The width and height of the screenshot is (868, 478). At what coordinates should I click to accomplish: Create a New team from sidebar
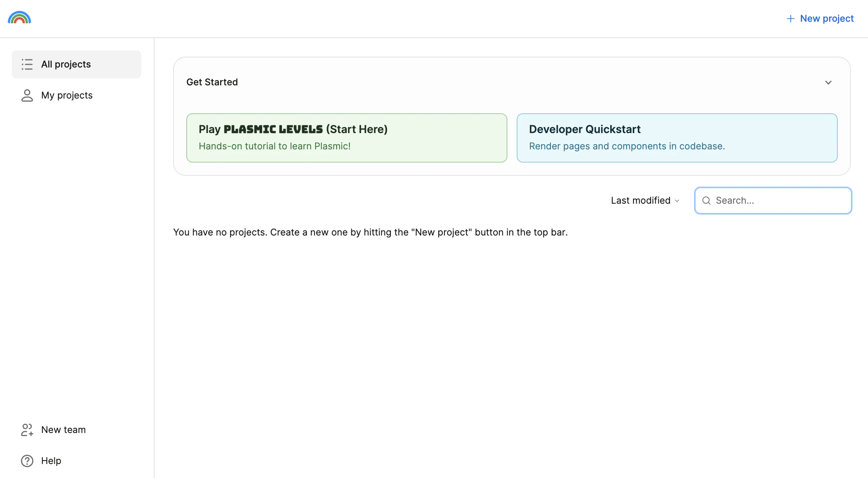point(76,430)
